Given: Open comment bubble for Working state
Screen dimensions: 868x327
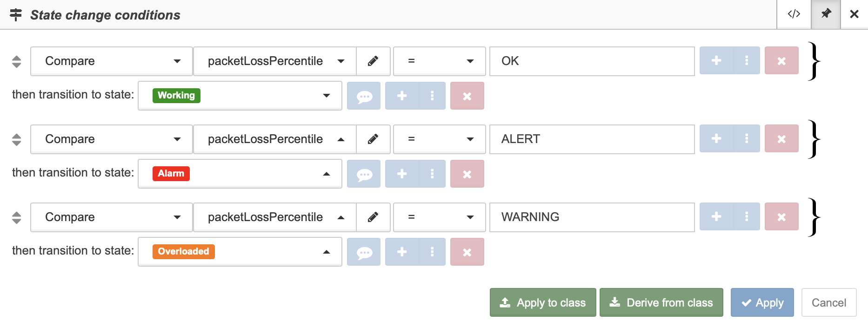Looking at the screenshot, I should [x=364, y=96].
